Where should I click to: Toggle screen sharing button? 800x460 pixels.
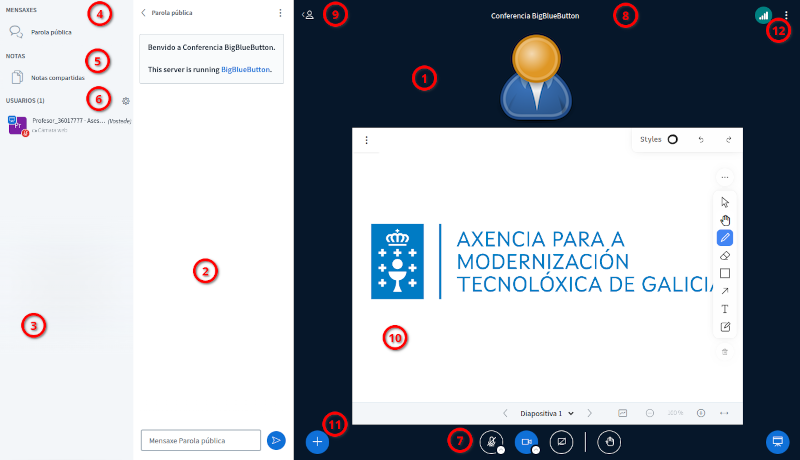(x=561, y=441)
